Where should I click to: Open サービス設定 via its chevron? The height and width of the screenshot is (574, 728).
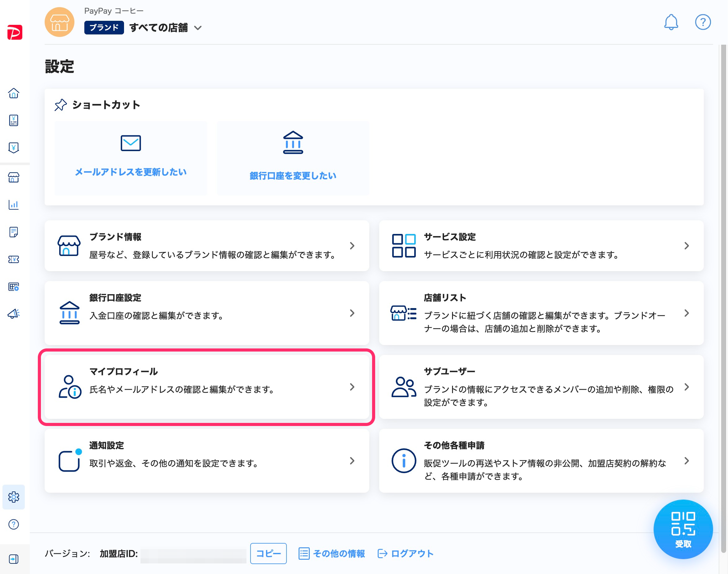tap(687, 246)
